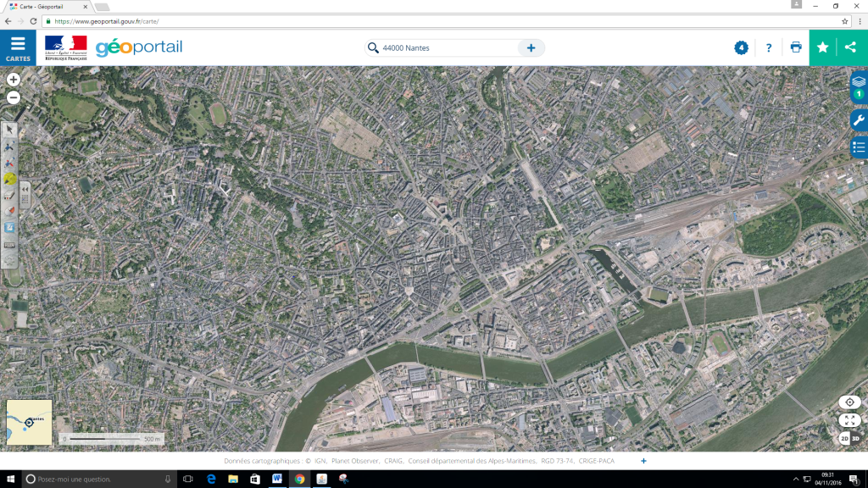The height and width of the screenshot is (488, 868).
Task: Open favorites with the star icon
Action: pos(823,47)
